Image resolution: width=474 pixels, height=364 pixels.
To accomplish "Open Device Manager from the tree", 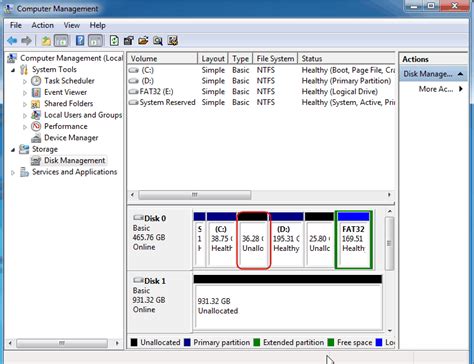I will click(x=71, y=138).
